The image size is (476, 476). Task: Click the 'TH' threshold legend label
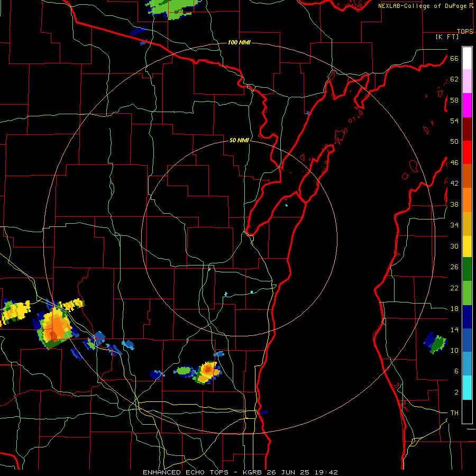pos(454,413)
